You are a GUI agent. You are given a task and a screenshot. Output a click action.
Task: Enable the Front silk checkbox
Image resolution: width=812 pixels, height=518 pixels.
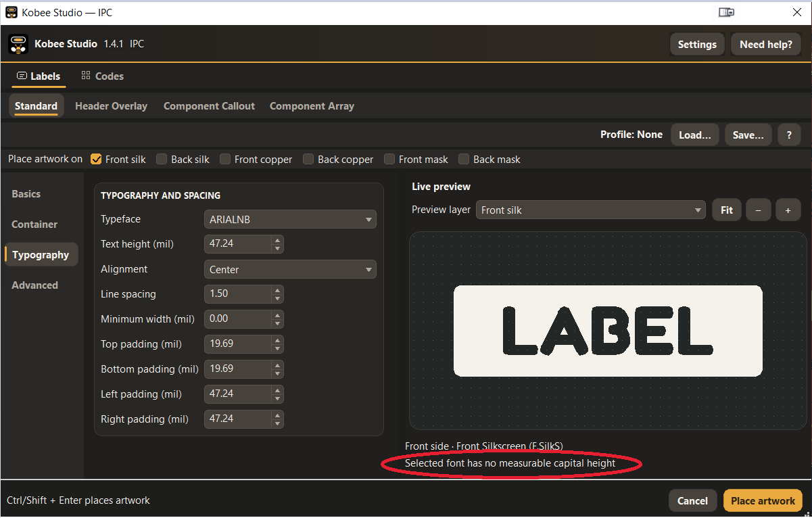pos(96,159)
